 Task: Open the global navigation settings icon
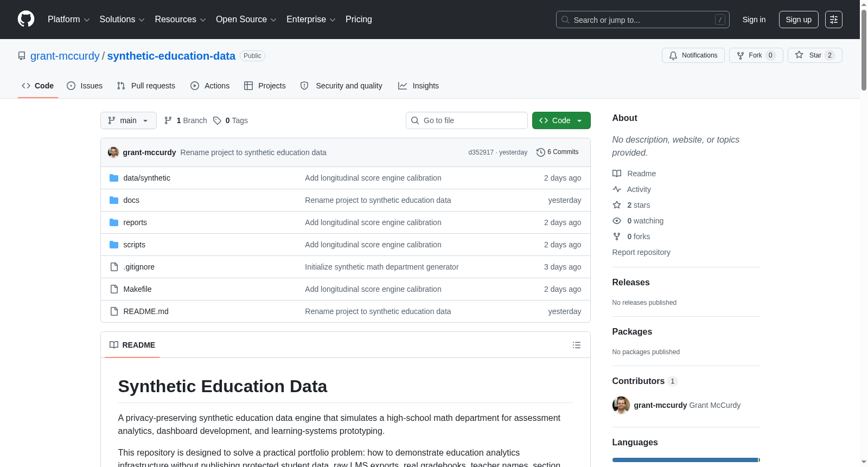(x=834, y=20)
